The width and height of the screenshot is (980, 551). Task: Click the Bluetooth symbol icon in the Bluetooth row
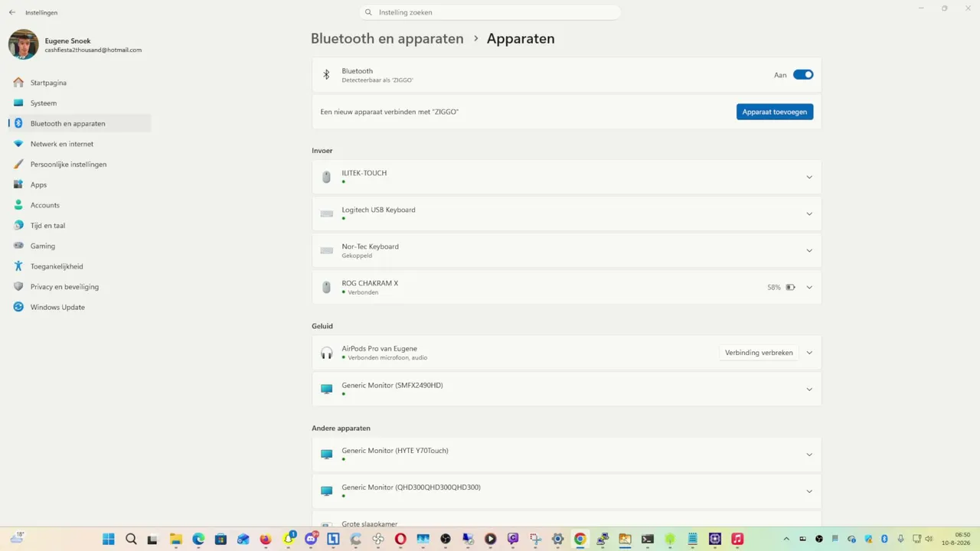[x=326, y=75]
